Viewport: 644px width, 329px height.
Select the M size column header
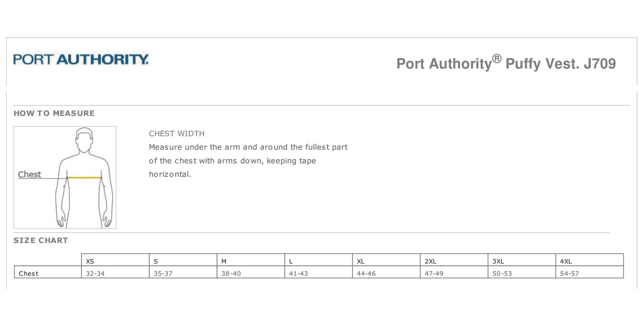pyautogui.click(x=250, y=260)
